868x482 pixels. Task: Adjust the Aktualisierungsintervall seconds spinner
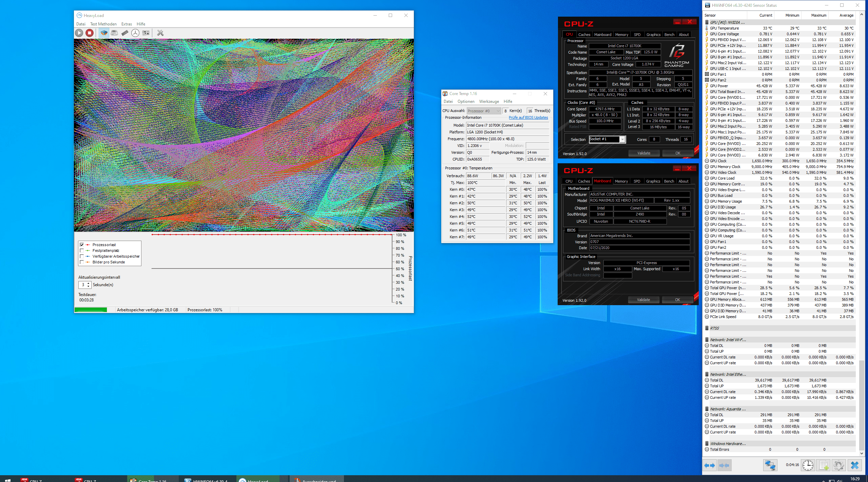point(89,285)
